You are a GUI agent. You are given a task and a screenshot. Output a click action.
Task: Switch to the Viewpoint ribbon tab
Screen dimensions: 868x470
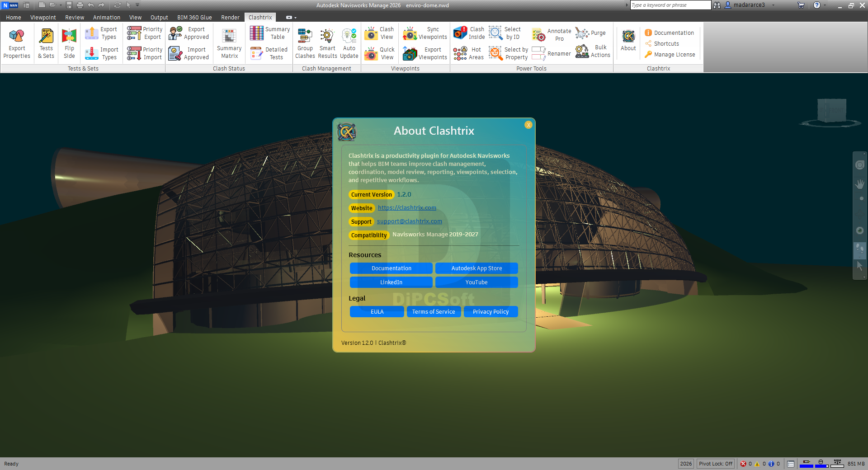click(43, 18)
